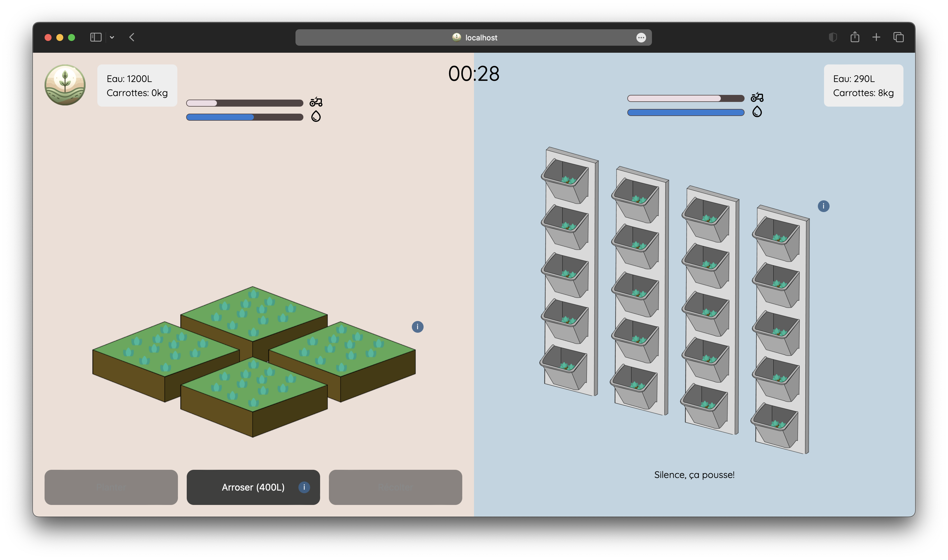Click the water drop icon on right farm
Image resolution: width=948 pixels, height=560 pixels.
pos(757,112)
